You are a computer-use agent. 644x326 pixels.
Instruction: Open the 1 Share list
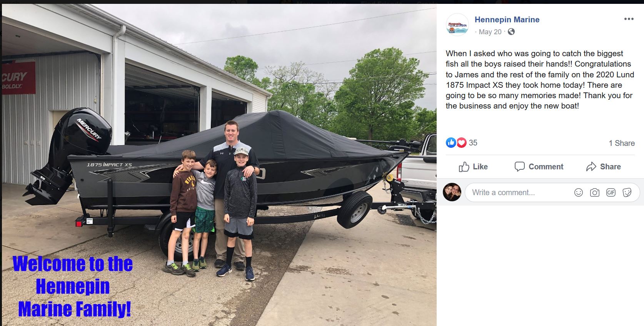point(621,143)
